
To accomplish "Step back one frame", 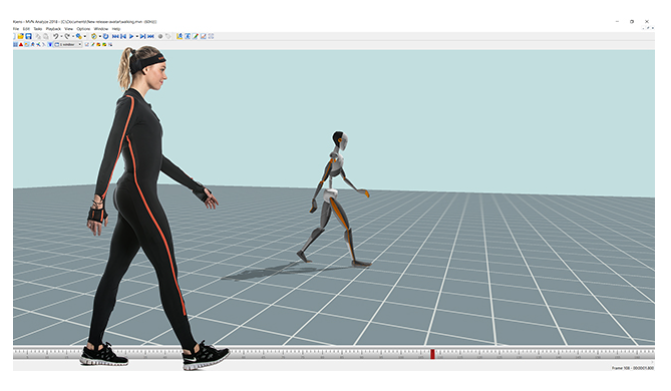I will [x=123, y=36].
